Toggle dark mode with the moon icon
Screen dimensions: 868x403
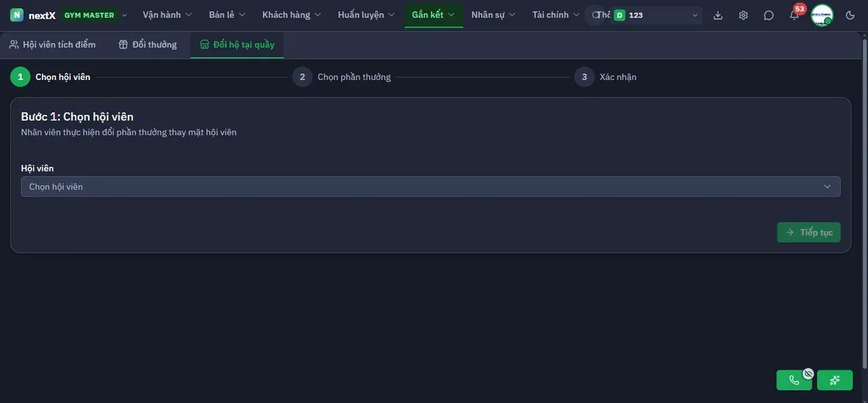[x=850, y=15]
